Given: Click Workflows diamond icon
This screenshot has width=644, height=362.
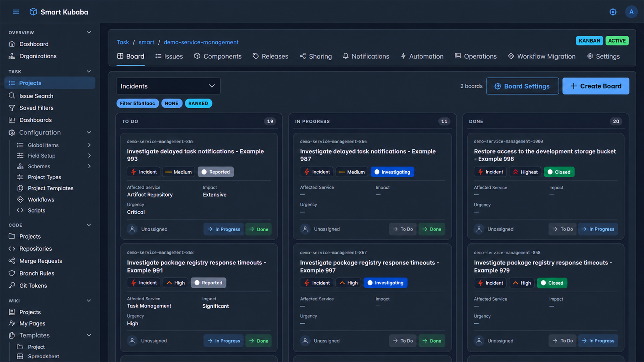Looking at the screenshot, I should click(x=20, y=199).
